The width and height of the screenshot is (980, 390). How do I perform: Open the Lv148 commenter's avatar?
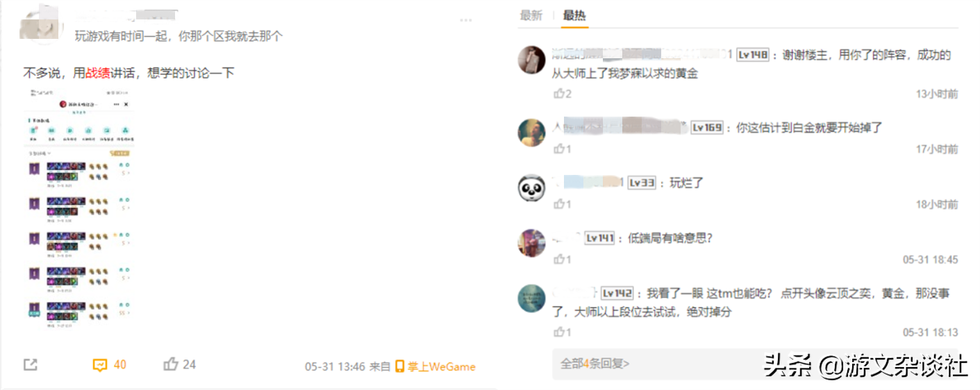pos(532,60)
